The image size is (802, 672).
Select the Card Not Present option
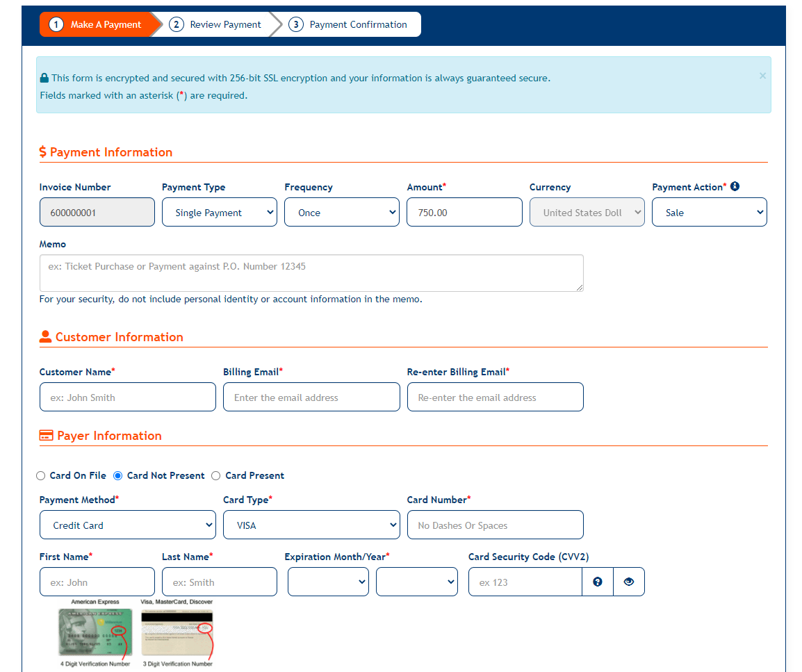coord(118,476)
